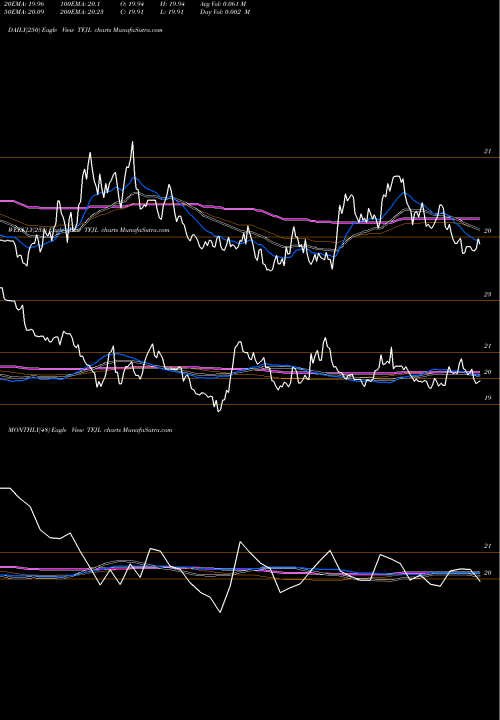Screen dimensions: 500x720
Task: Click the 20 price label on monthly chart
Action: [x=488, y=573]
